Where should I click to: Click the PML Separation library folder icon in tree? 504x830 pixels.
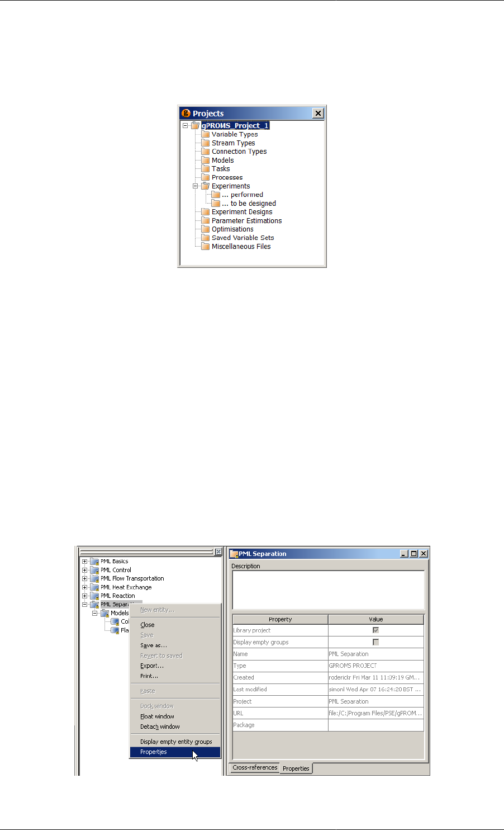click(x=94, y=605)
